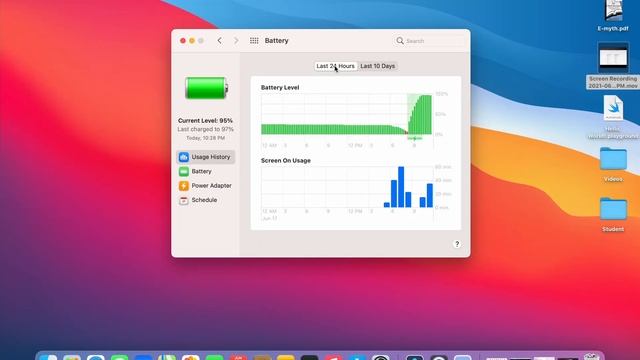The width and height of the screenshot is (640, 360).
Task: Click the "Last charged to 97%" text
Action: [205, 129]
